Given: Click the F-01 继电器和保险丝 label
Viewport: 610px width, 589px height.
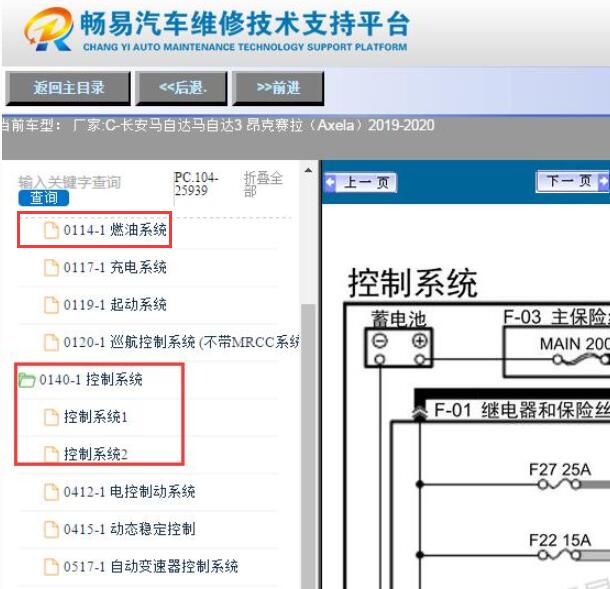Looking at the screenshot, I should [x=522, y=410].
